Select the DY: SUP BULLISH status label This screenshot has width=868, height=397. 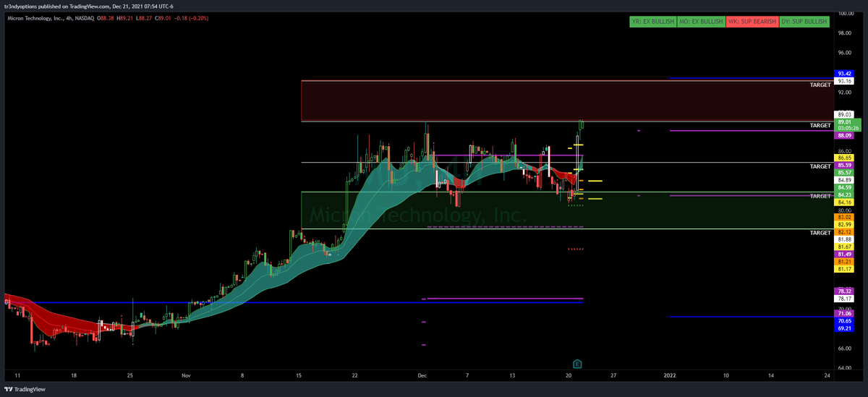pyautogui.click(x=804, y=22)
